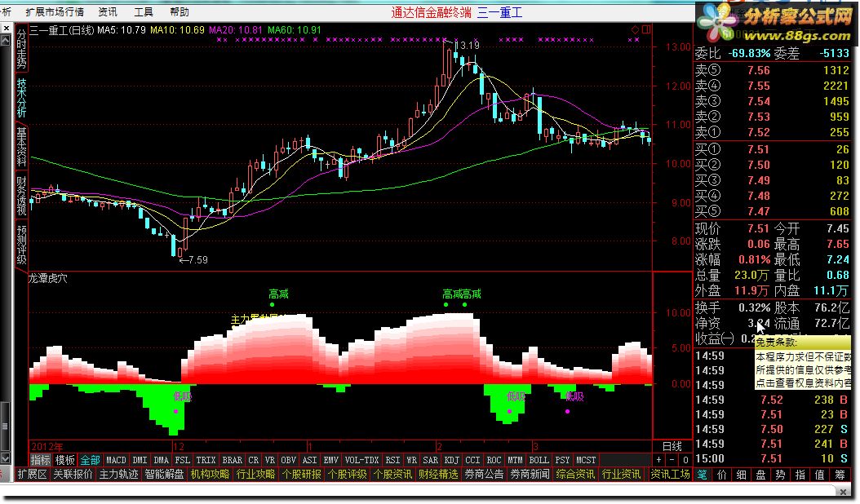
Task: Open the 资讯工场 tab
Action: pos(670,474)
